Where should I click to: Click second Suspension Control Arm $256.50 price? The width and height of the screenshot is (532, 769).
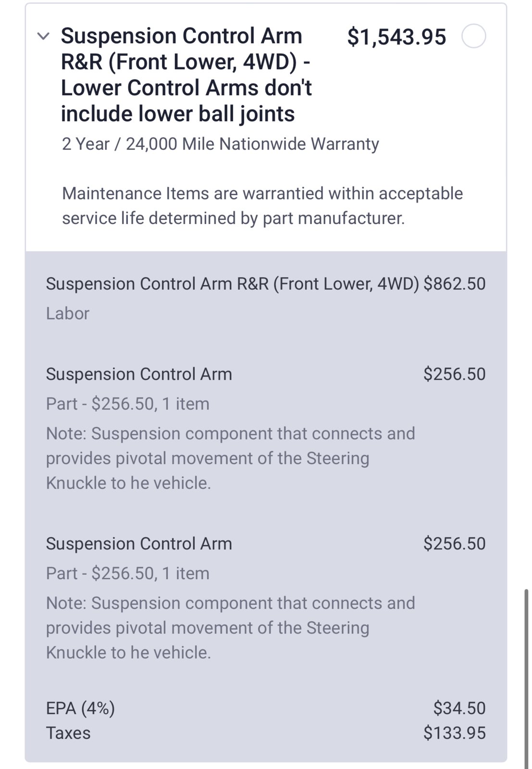(x=454, y=544)
